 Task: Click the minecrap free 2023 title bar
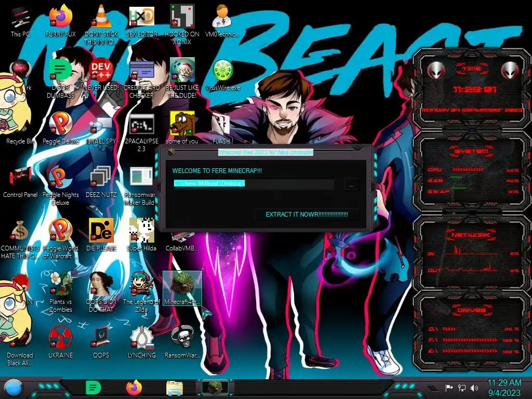coord(265,152)
